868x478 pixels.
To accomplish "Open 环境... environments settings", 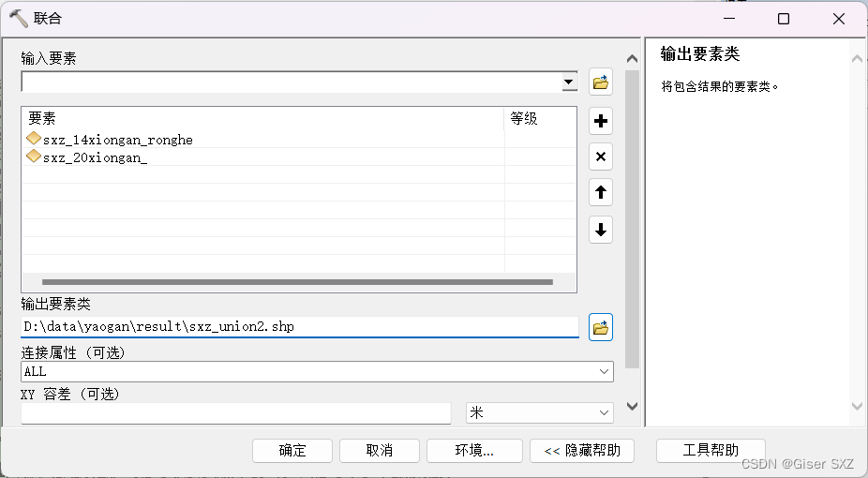I will click(474, 450).
